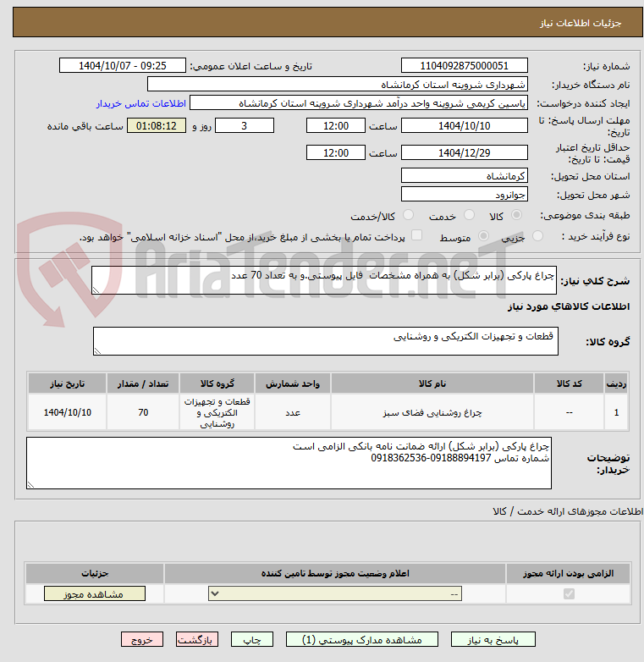644x662 pixels.
Task: Click the الزامی بودن ارائه مجوز header
Action: (568, 573)
